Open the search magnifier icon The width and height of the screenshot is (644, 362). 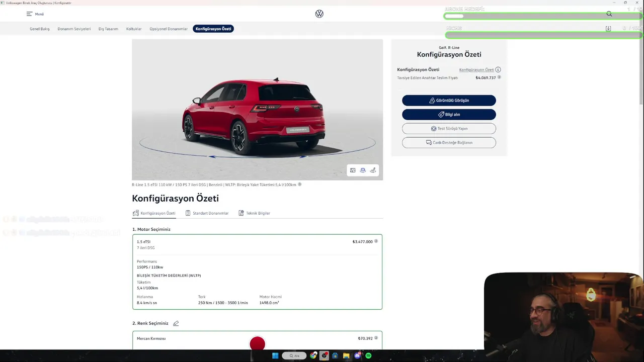pos(609,14)
